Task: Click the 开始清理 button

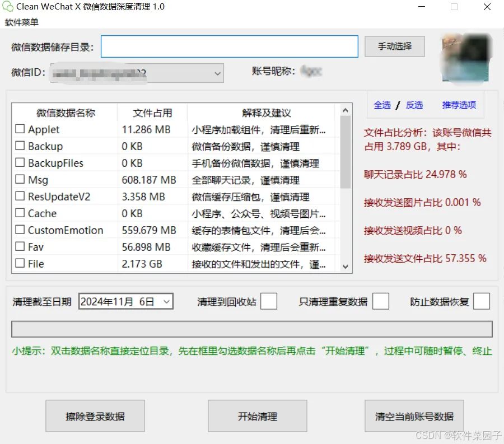Action: 258,416
